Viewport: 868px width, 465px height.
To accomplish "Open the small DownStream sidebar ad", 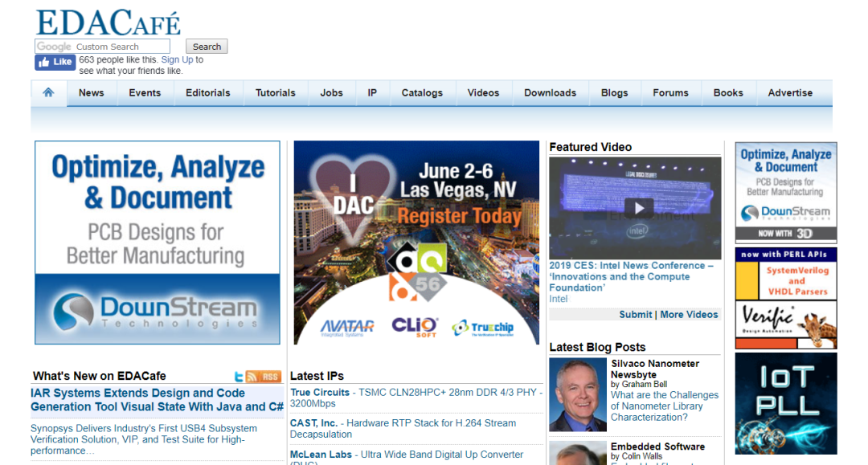I will coord(785,193).
